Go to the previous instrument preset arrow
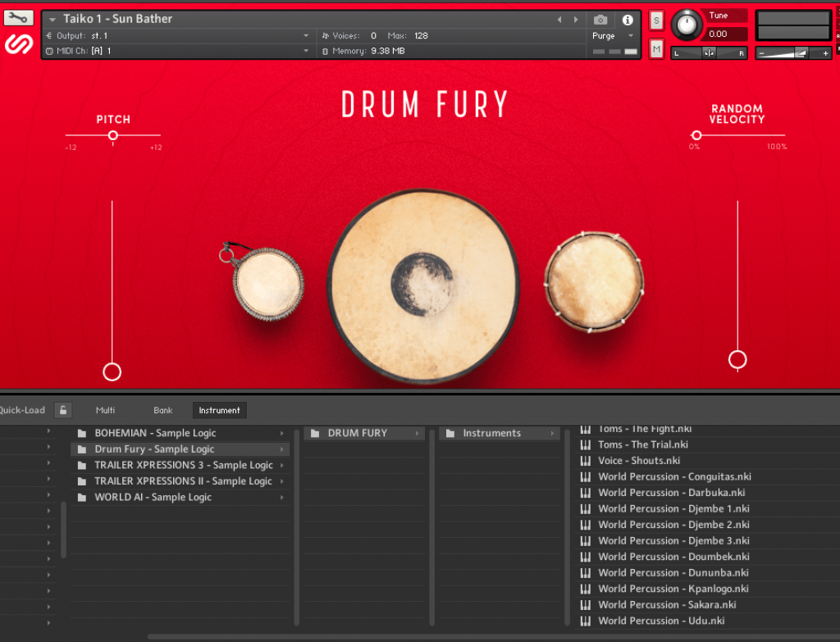 [x=559, y=20]
